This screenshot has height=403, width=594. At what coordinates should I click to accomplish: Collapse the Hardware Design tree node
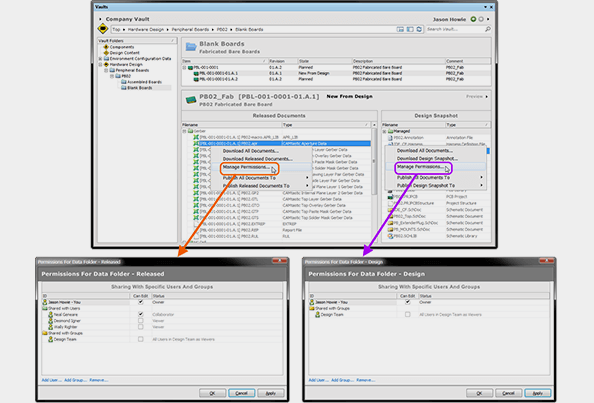coord(100,64)
